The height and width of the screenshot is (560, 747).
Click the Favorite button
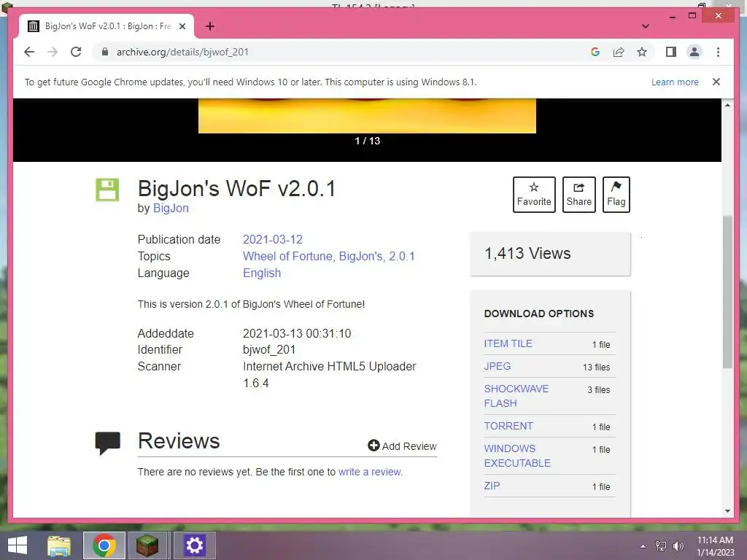tap(534, 194)
